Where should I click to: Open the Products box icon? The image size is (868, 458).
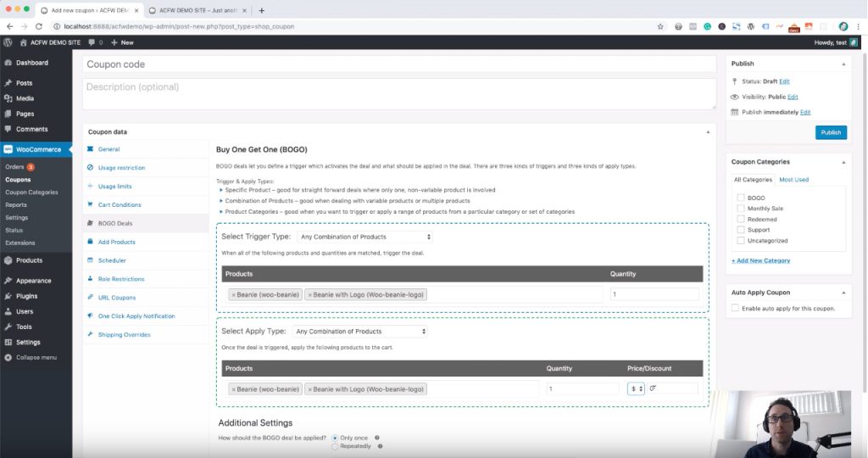[x=8, y=260]
